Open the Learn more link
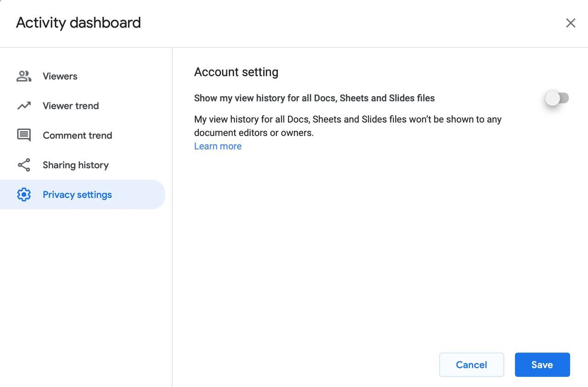The width and height of the screenshot is (588, 387). [x=218, y=146]
